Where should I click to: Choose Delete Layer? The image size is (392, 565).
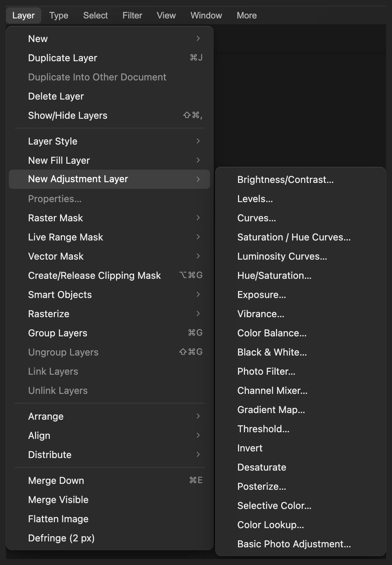pyautogui.click(x=109, y=96)
